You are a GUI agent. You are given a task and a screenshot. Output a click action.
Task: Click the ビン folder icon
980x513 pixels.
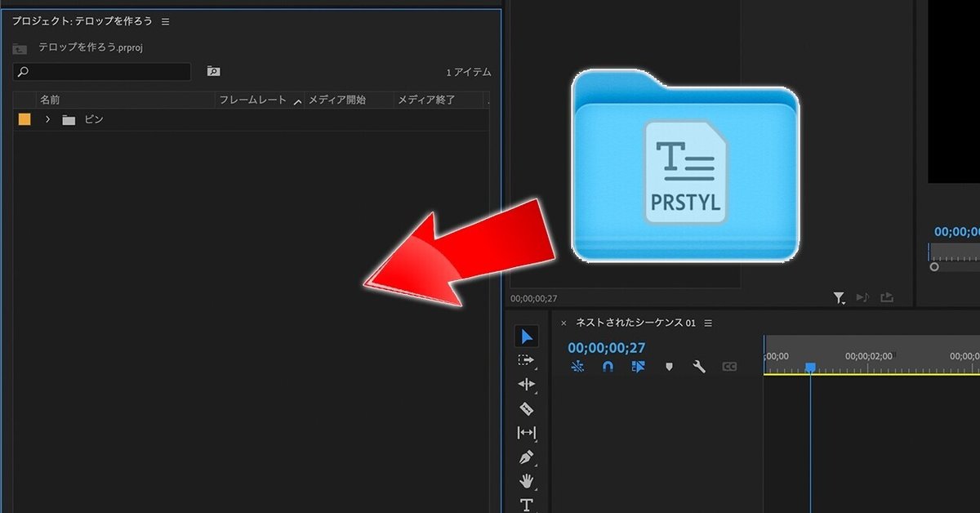coord(69,120)
